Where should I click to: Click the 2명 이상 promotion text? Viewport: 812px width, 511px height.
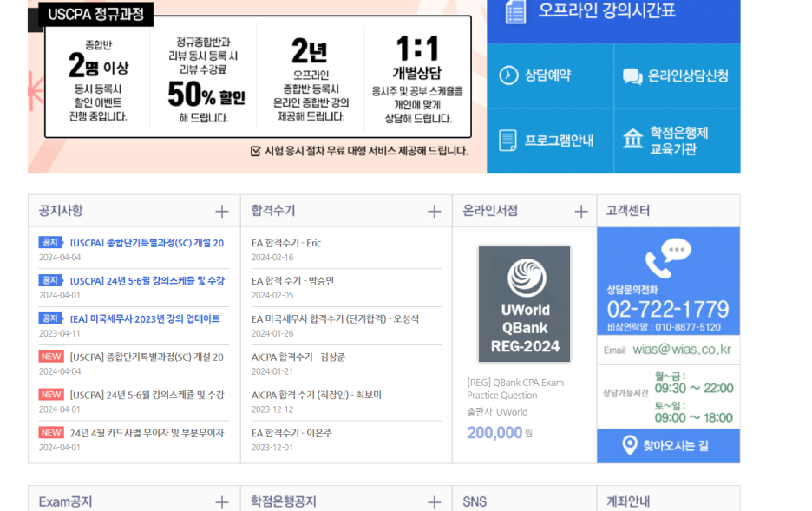point(98,65)
